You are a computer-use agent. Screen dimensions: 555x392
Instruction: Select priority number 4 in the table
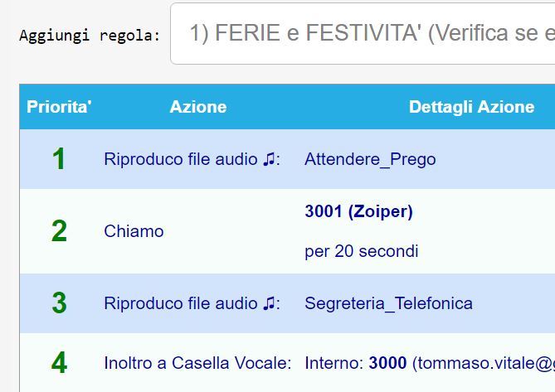[59, 363]
